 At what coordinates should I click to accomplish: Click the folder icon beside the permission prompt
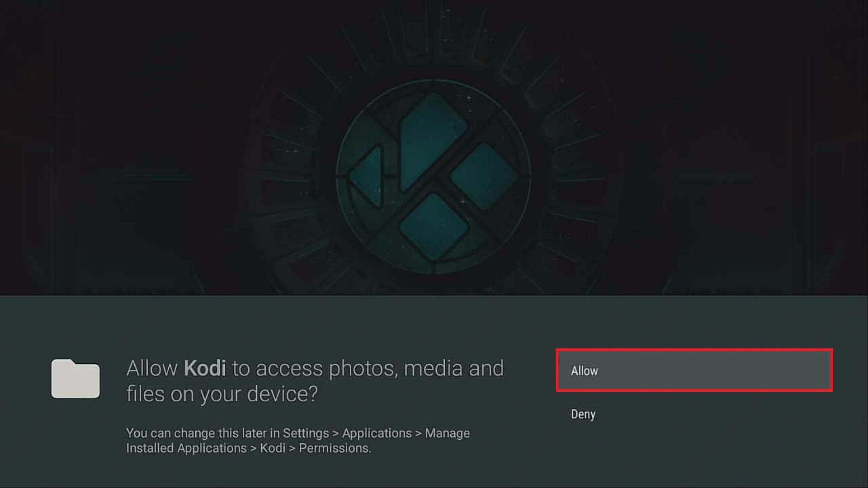(75, 379)
